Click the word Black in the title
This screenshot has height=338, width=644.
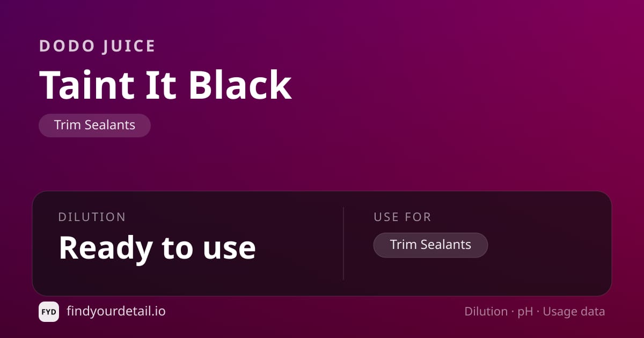click(240, 85)
